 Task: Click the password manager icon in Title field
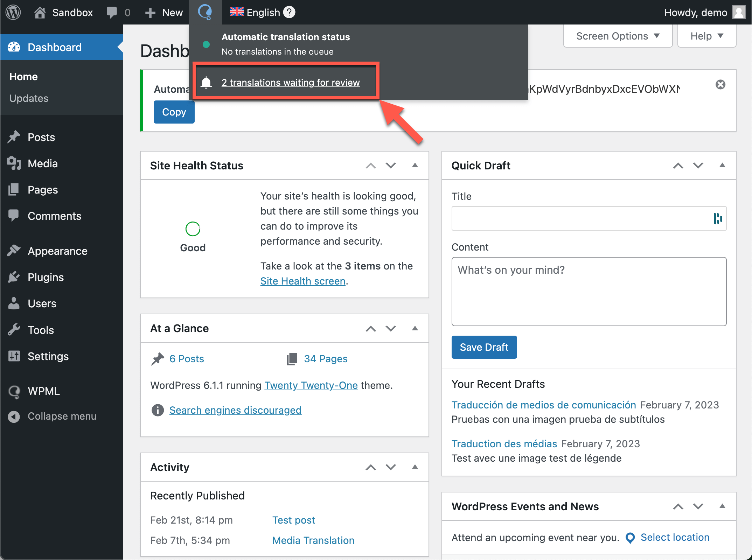coord(718,218)
